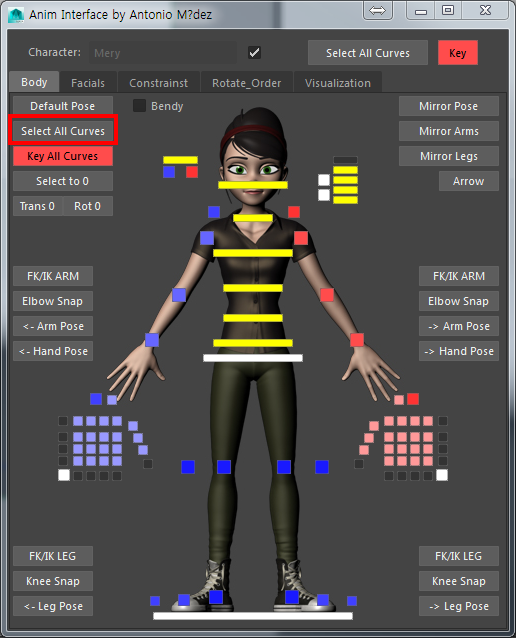Select the yellow neck control bar
Image resolution: width=516 pixels, height=638 pixels.
click(253, 218)
